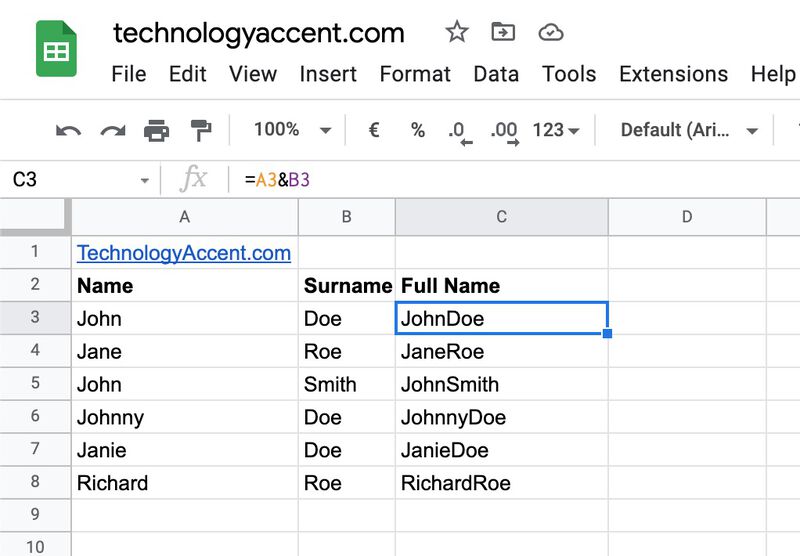Select the cell containing JohnDoe
This screenshot has width=800, height=556.
click(502, 318)
